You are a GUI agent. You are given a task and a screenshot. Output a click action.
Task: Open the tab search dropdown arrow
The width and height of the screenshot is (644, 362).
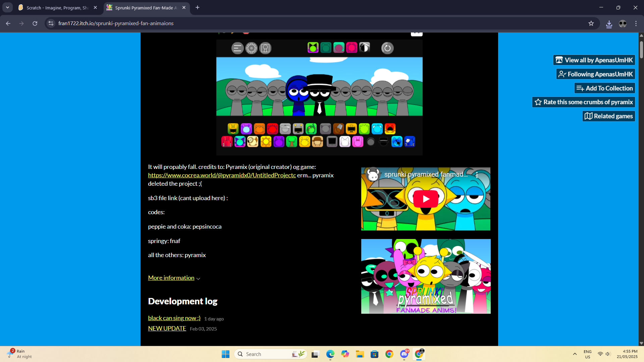(7, 7)
